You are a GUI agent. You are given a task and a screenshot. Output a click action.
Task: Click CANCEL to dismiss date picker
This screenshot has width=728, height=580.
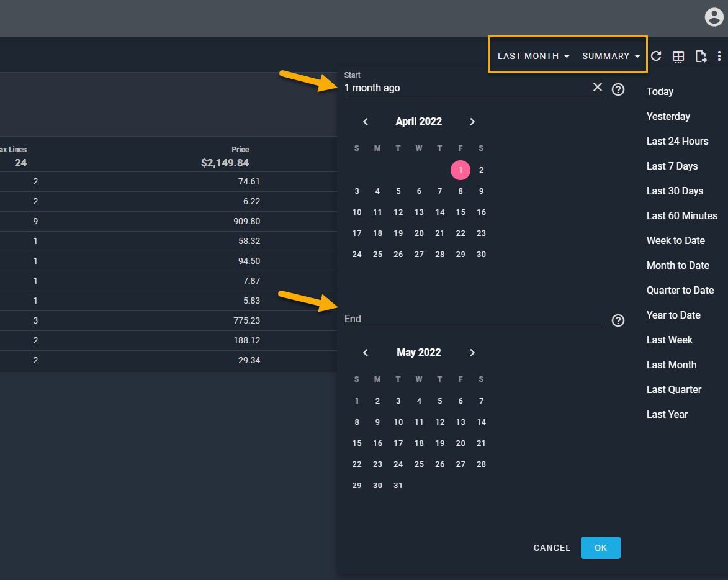coord(552,548)
